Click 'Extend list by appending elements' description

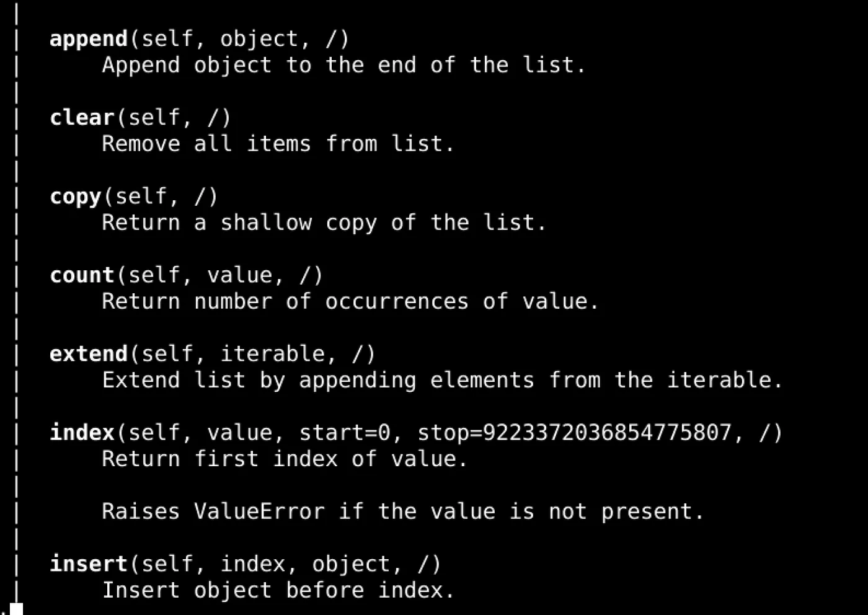pyautogui.click(x=442, y=380)
